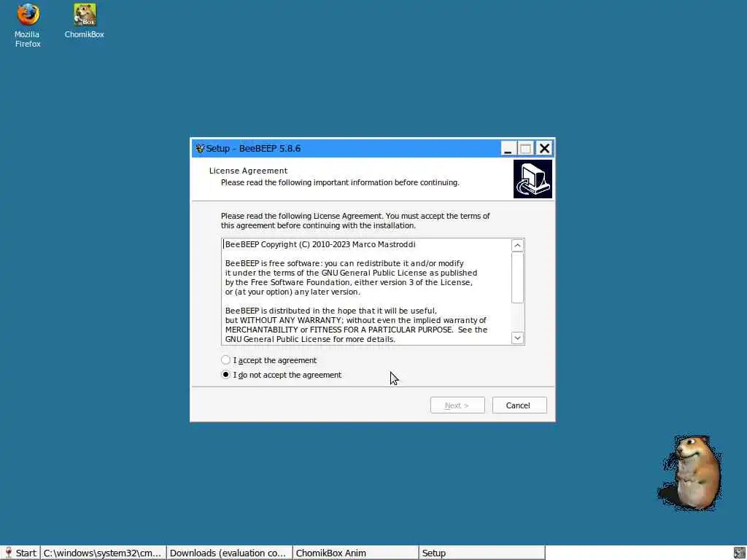Cancel the BeeBEEP setup
Viewport: 747px width, 560px height.
click(519, 405)
